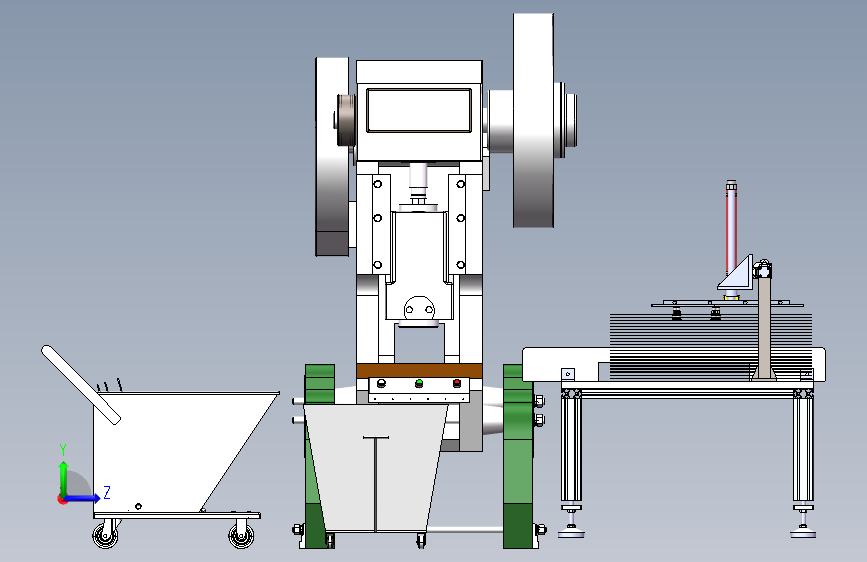867x562 pixels.
Task: Click the red push button on the press panel
Action: point(457,383)
